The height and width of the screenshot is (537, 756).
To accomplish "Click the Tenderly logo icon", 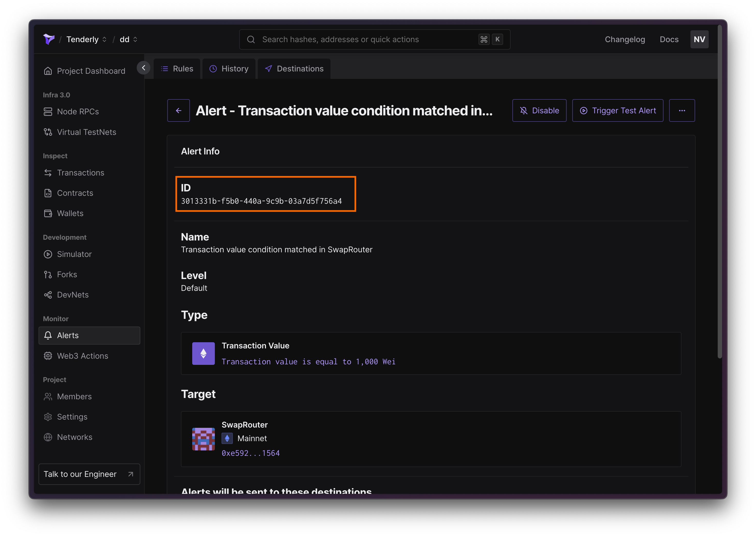I will pyautogui.click(x=49, y=39).
